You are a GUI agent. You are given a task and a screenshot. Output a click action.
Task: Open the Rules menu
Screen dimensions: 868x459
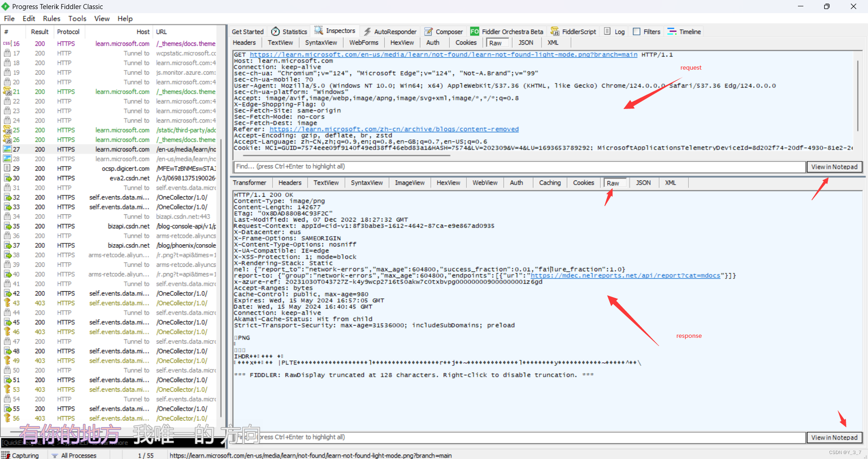click(52, 19)
